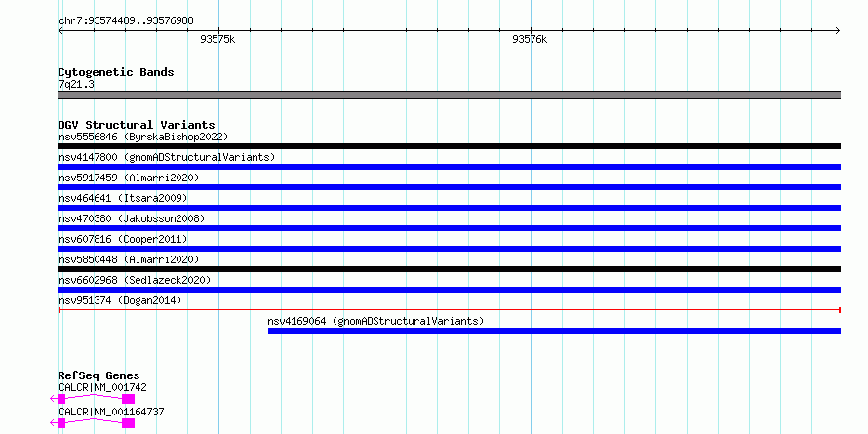Screen dimensions: 868x434
Task: Click the CALCR|NM_001164737 gene label
Action: (x=111, y=412)
